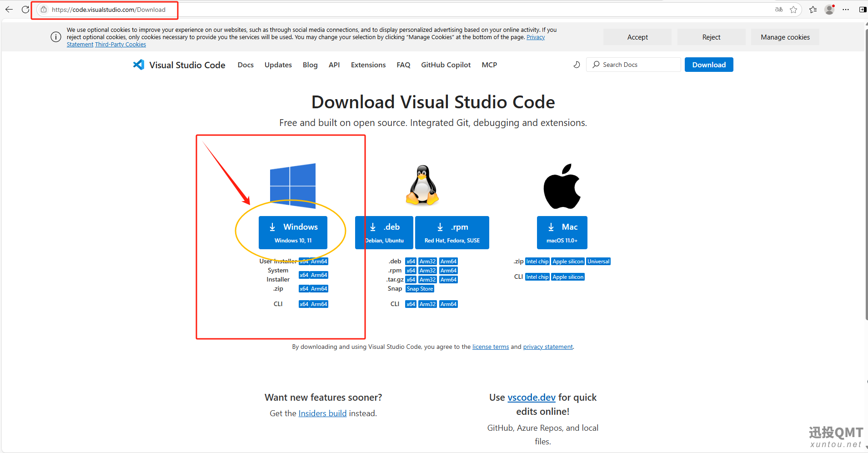Download the Mac macOS 11.0+ build
868x453 pixels.
point(562,232)
